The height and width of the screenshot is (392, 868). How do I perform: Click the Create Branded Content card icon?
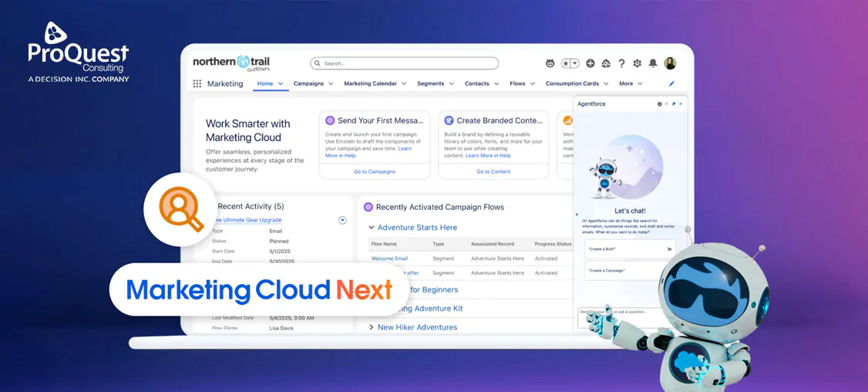[x=449, y=120]
